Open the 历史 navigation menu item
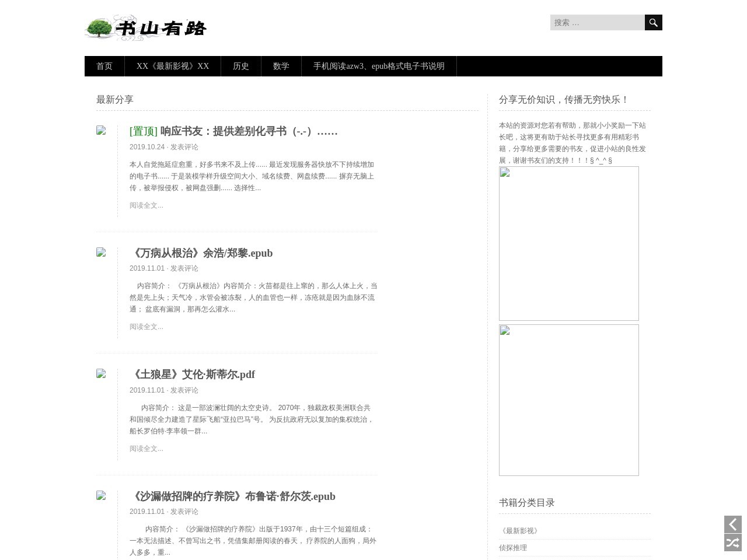Screen dimensions: 747x560 240,66
